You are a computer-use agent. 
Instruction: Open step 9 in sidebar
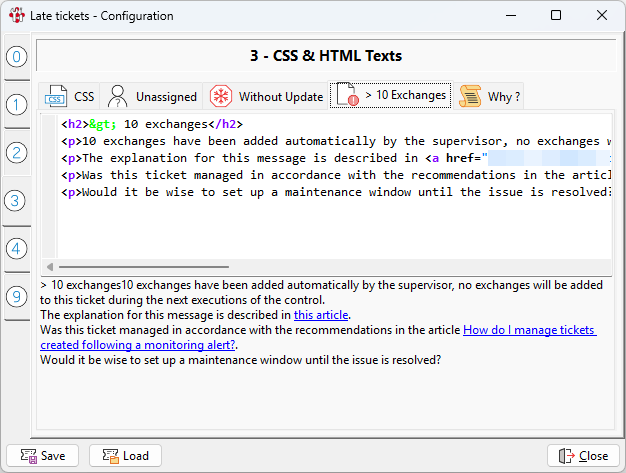16,296
